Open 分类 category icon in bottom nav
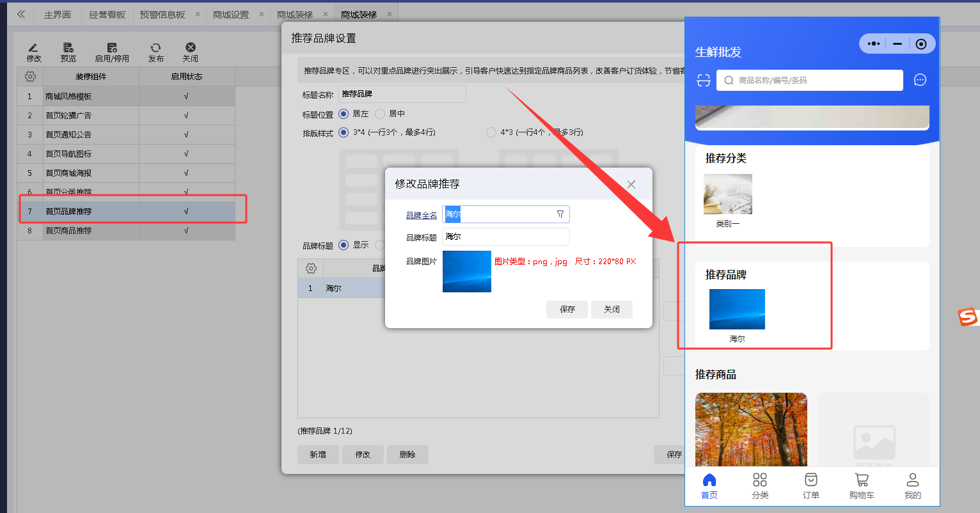The height and width of the screenshot is (513, 980). coord(760,480)
